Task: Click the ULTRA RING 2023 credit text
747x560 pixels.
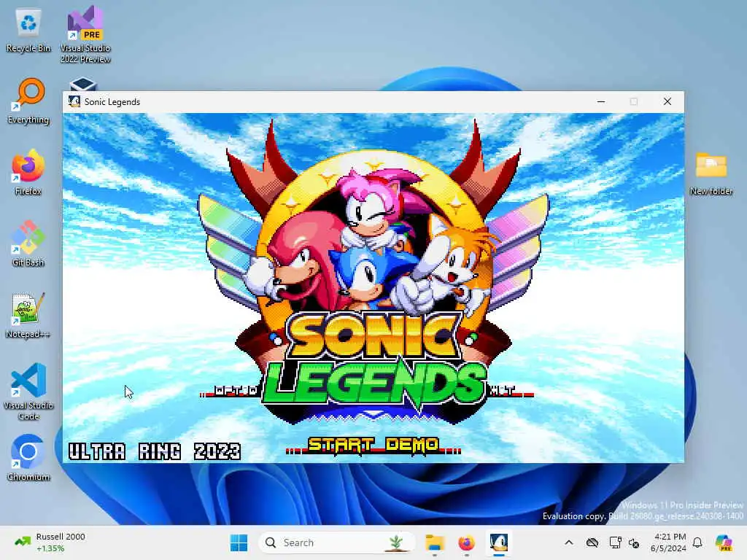Action: tap(155, 451)
